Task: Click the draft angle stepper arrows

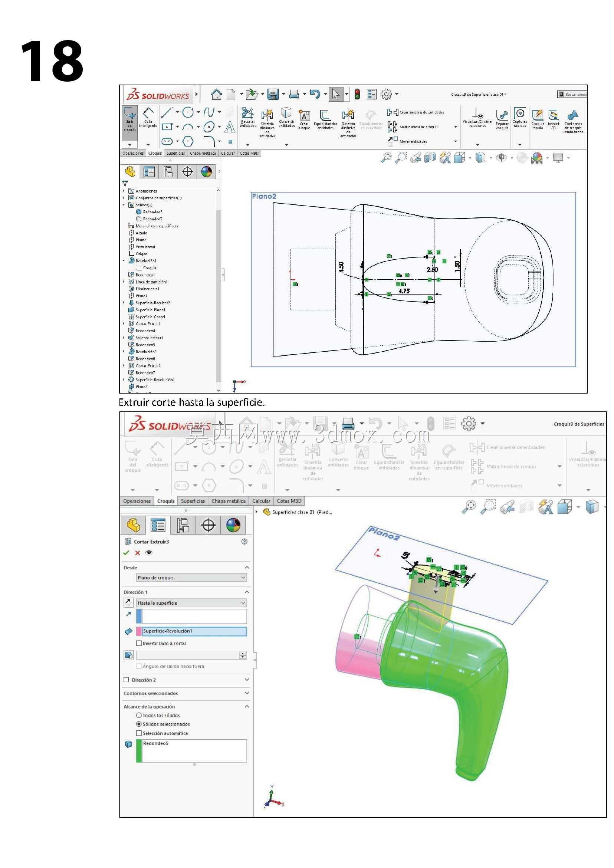Action: point(243,655)
